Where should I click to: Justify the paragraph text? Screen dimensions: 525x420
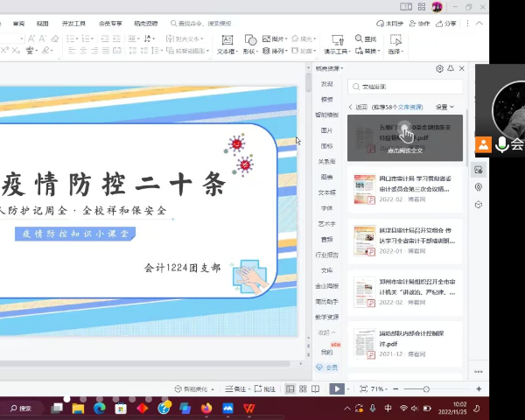(x=106, y=51)
